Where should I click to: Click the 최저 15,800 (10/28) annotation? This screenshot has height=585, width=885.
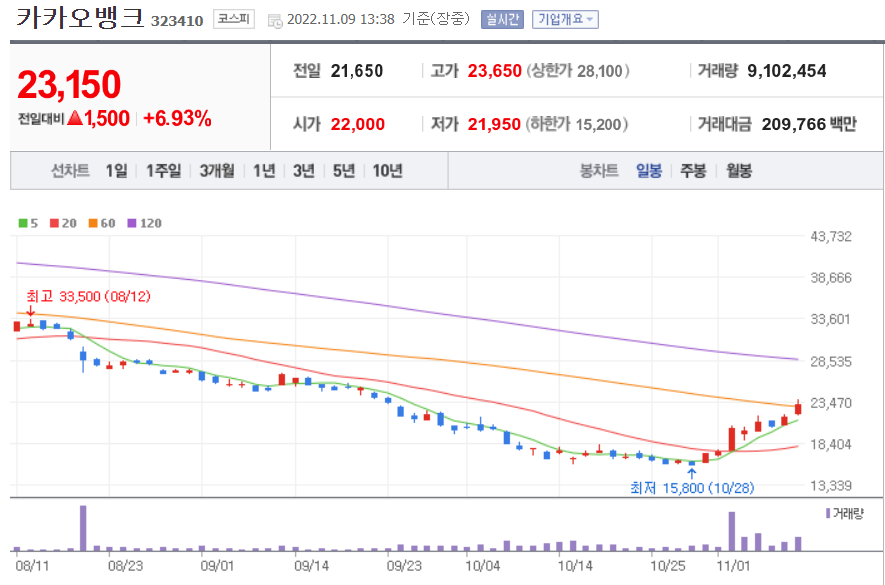(x=692, y=488)
